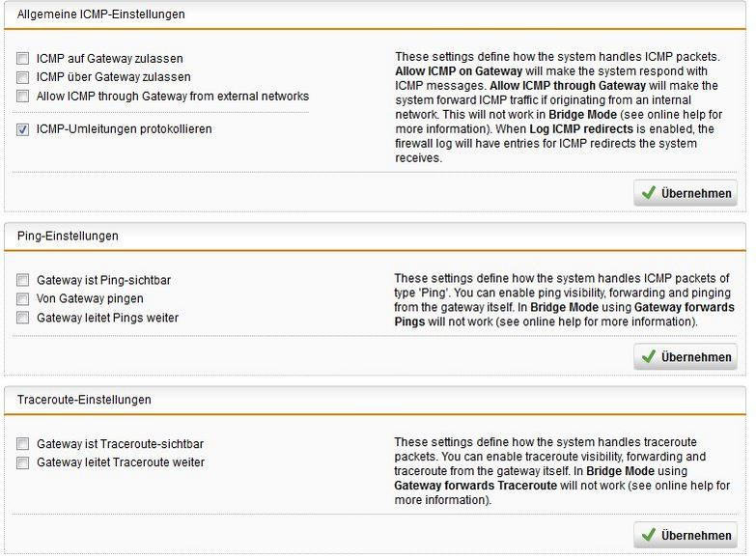Uncheck ICMP-Umleitungen protokollieren
756x558 pixels.
(x=23, y=129)
